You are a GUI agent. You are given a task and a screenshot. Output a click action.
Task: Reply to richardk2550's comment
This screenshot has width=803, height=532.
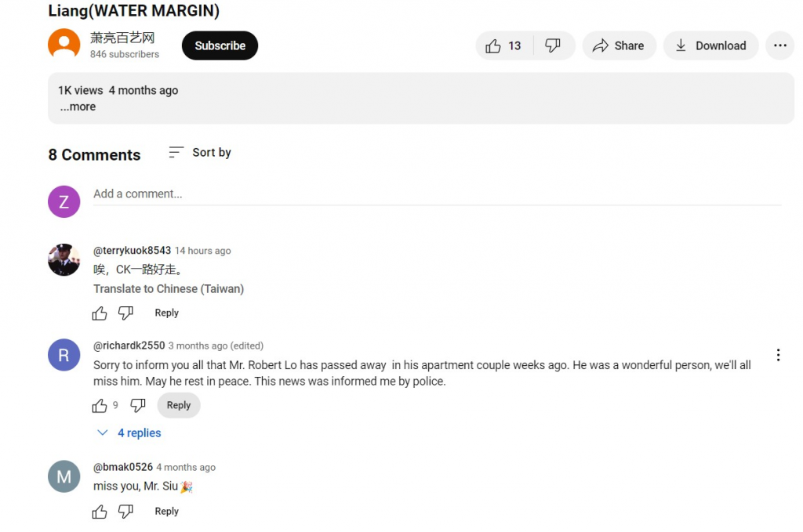coord(178,406)
